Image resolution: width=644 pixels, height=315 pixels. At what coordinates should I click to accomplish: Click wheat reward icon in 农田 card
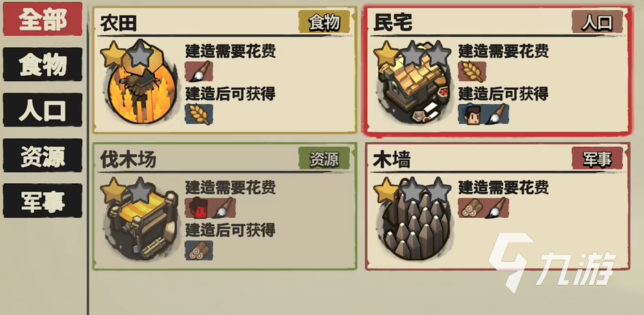199,114
